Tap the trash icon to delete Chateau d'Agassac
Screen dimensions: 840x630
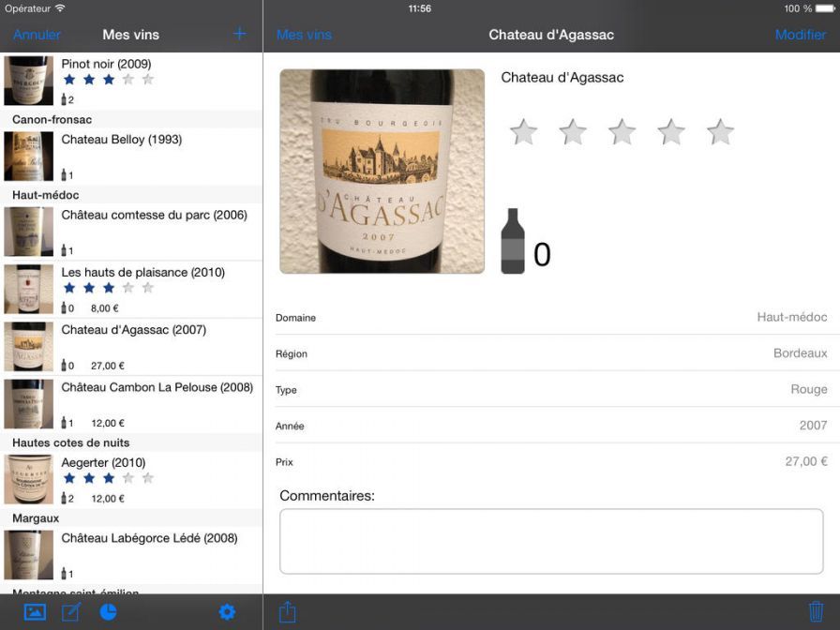[818, 611]
